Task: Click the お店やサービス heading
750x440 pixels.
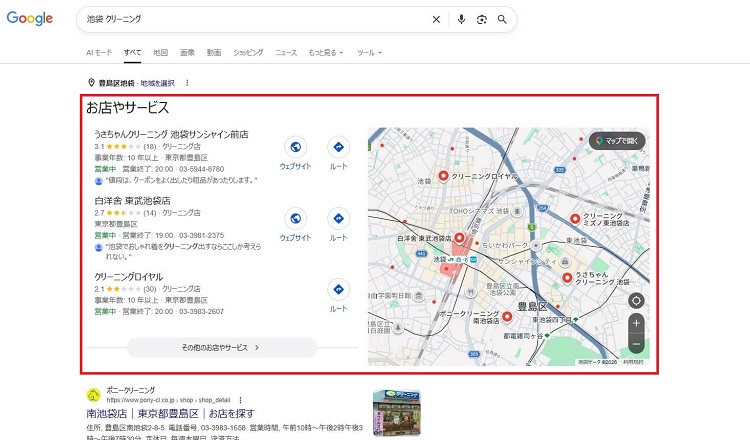Action: point(128,108)
